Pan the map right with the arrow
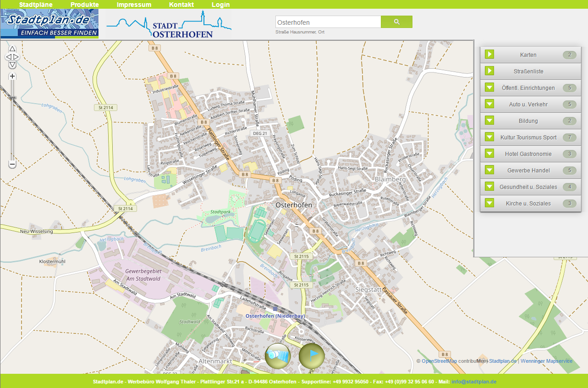 click(x=16, y=57)
